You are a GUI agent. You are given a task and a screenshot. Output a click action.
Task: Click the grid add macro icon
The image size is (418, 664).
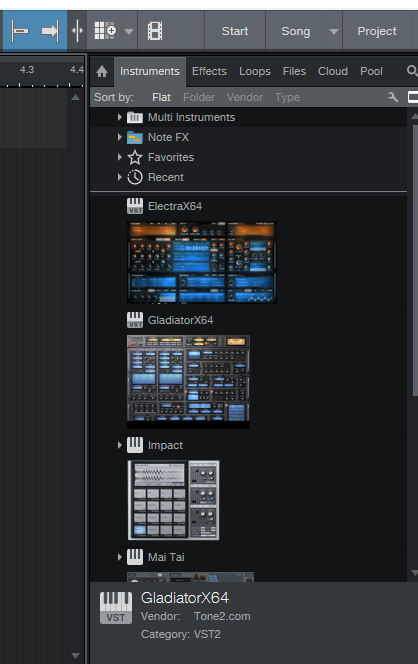(x=105, y=31)
